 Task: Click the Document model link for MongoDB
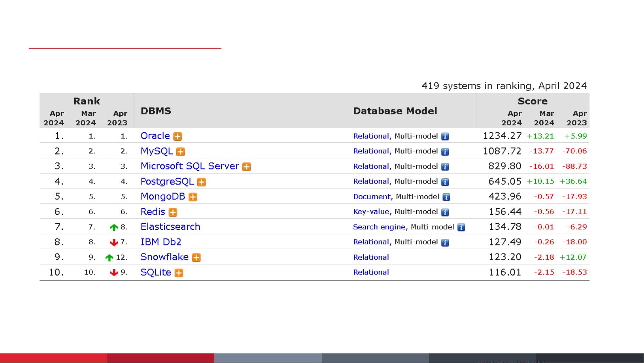pos(371,196)
